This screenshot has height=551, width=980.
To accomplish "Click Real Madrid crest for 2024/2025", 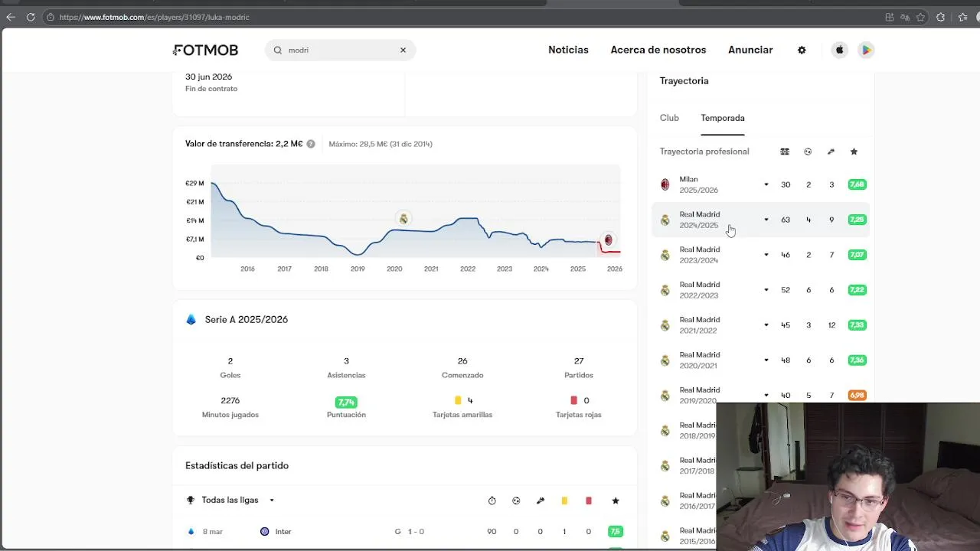I will tap(665, 220).
